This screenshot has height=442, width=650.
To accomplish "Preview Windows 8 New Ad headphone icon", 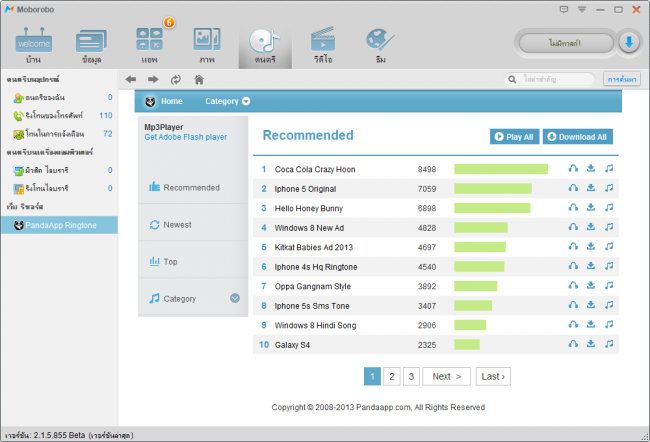I will pyautogui.click(x=573, y=227).
